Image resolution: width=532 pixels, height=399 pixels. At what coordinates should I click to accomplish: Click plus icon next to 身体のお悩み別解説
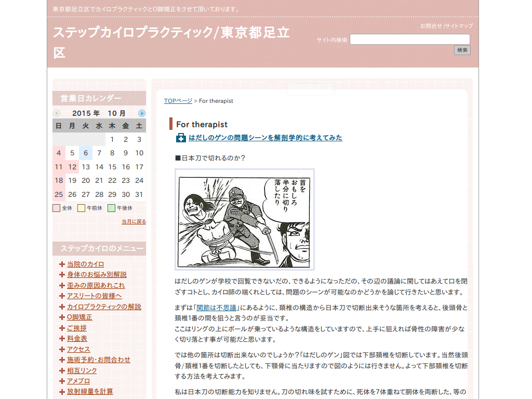(62, 274)
